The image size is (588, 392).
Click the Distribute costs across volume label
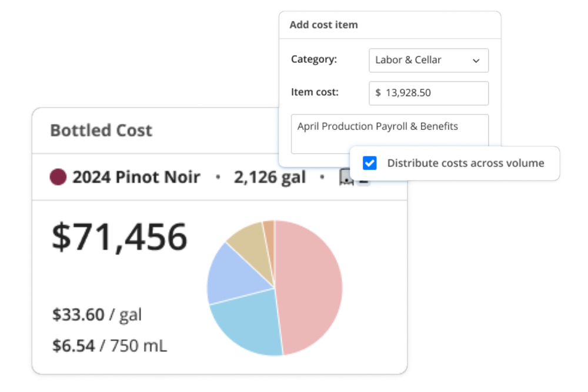pyautogui.click(x=466, y=163)
